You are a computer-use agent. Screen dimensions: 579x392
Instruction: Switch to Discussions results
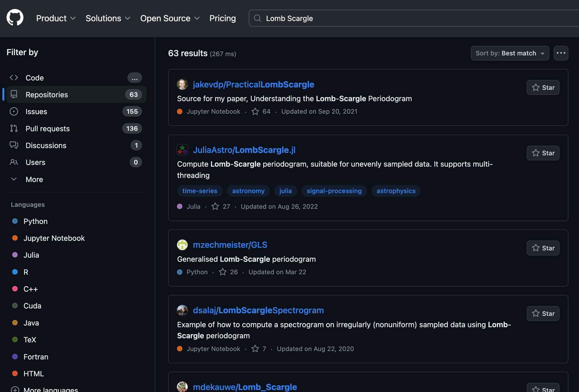76,145
